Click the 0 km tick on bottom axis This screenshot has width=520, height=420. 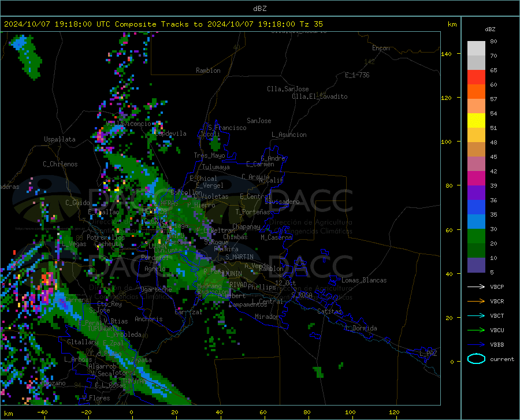131,412
